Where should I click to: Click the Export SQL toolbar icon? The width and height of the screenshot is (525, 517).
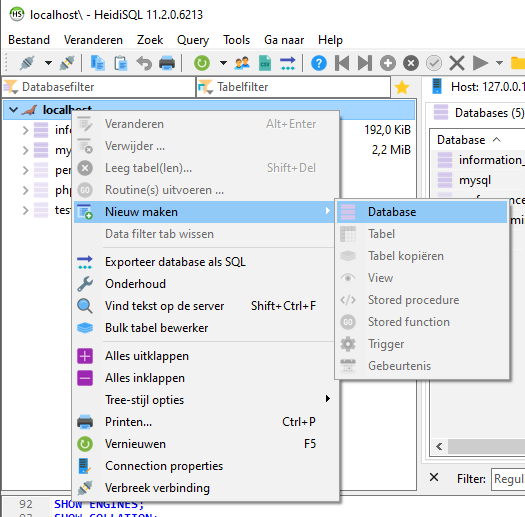[288, 63]
